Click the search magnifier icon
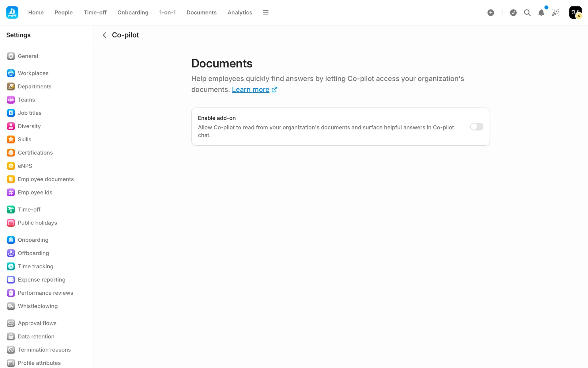The image size is (588, 368). 527,13
